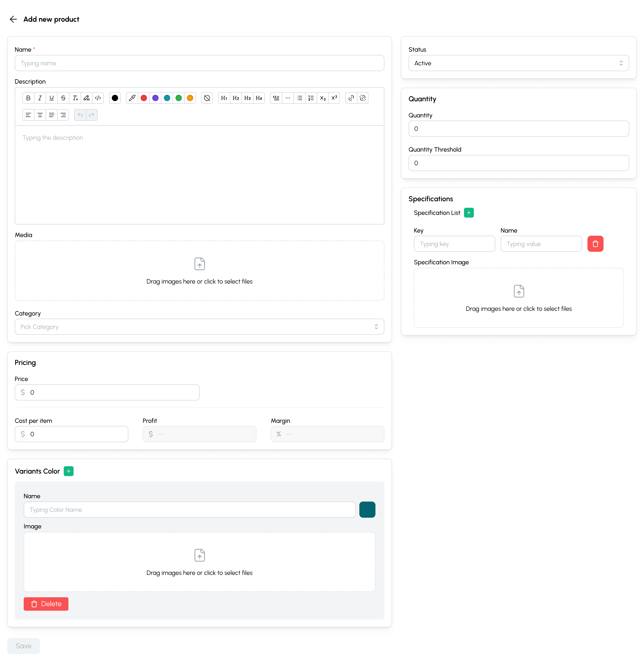Apply italic formatting in the editor toolbar

40,98
